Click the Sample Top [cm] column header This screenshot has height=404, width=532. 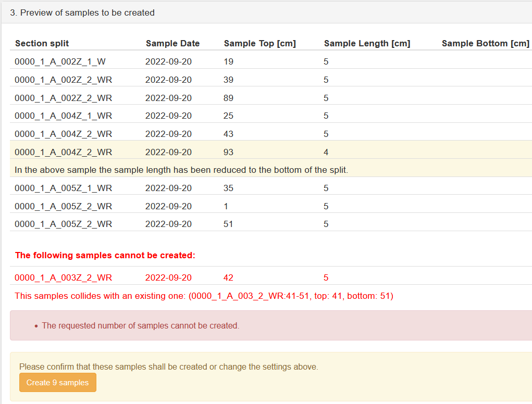point(259,43)
